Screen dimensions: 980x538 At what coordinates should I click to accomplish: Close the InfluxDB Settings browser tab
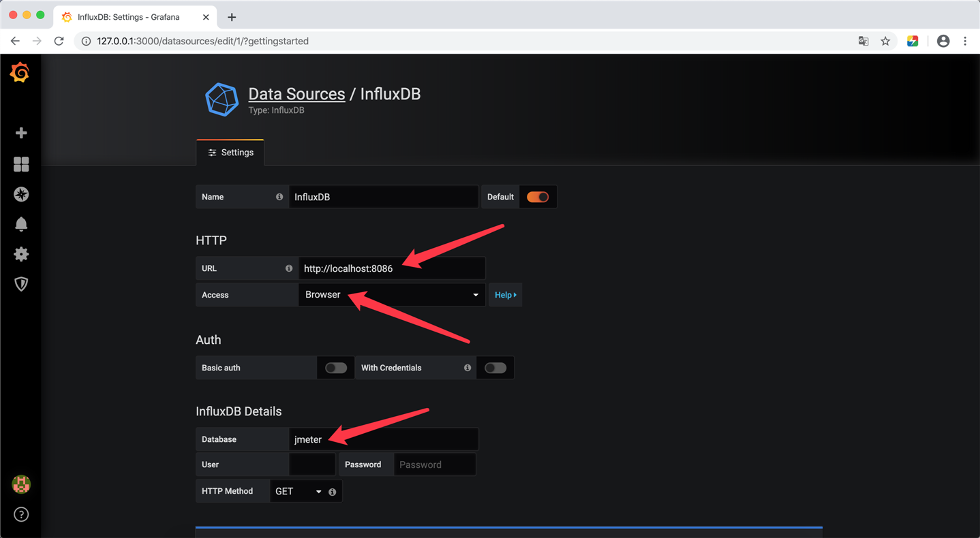(x=206, y=17)
